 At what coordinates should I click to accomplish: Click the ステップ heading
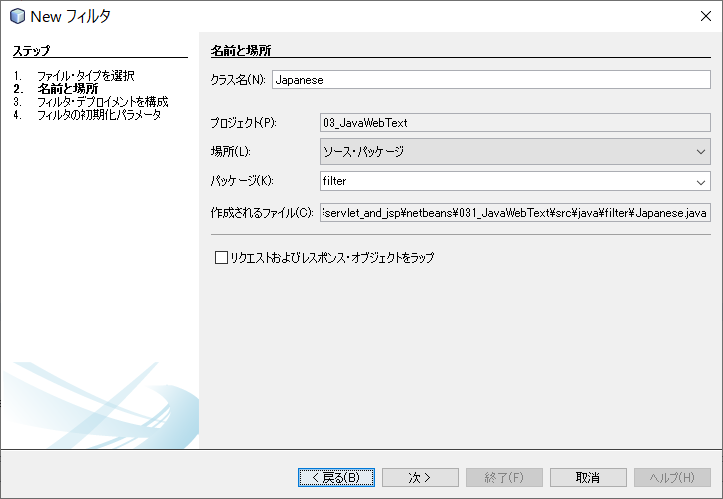coord(31,50)
